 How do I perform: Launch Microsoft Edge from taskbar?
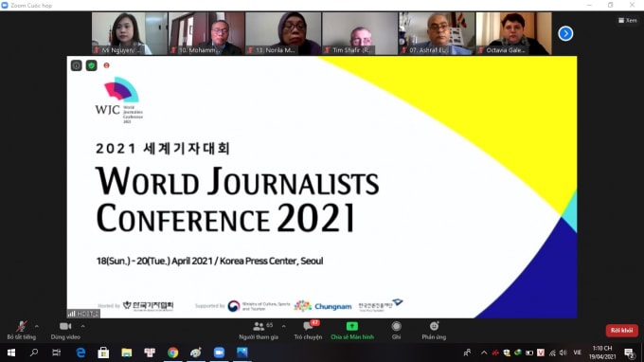pos(80,353)
